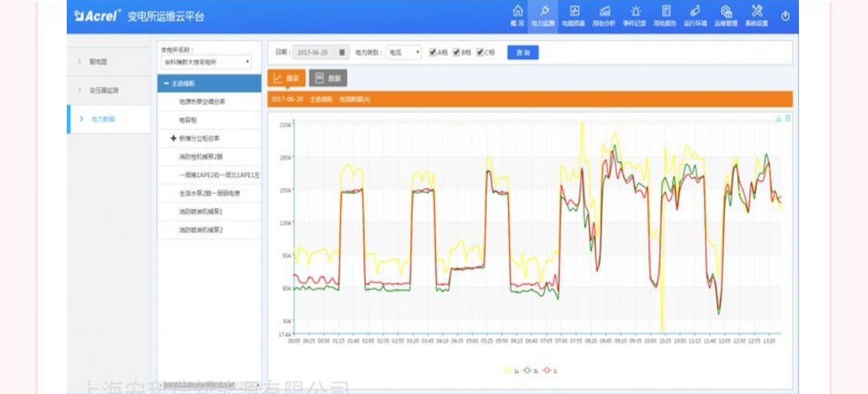
Task: Open 系统设置 tools icon in header
Action: (x=756, y=12)
